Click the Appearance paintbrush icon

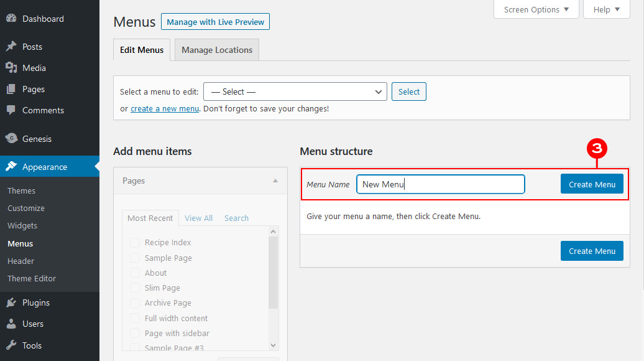[11, 167]
